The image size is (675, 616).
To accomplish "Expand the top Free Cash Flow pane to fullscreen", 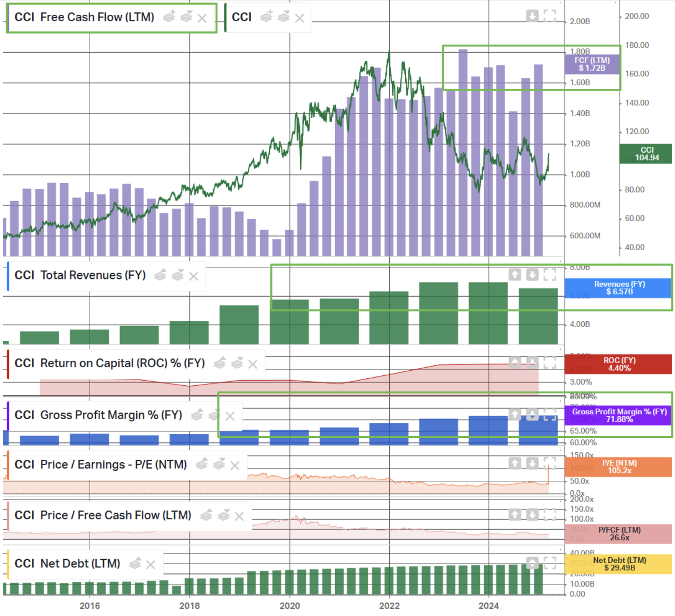I will click(x=550, y=16).
